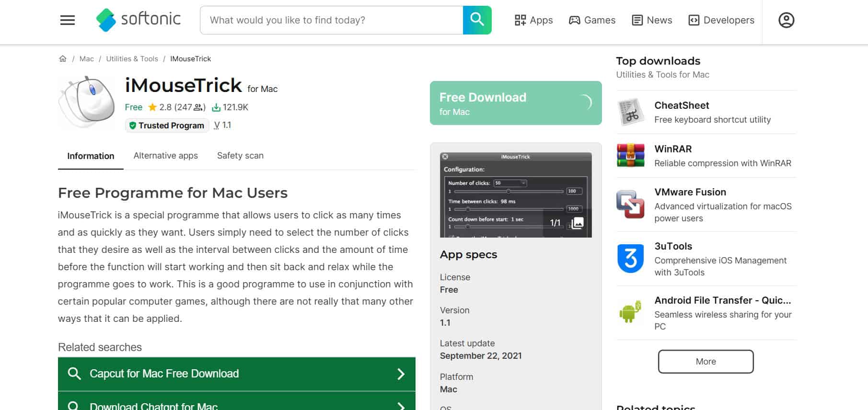Open the Apps menu in header

[x=533, y=20]
